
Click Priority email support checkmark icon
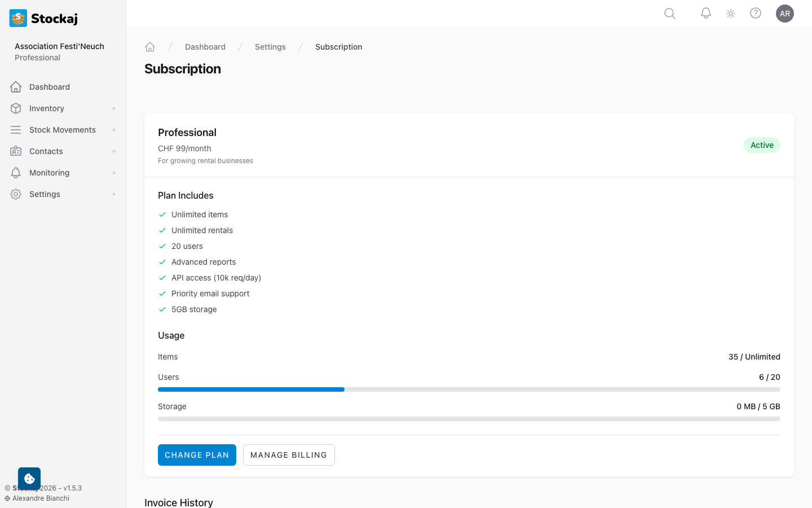coord(162,294)
